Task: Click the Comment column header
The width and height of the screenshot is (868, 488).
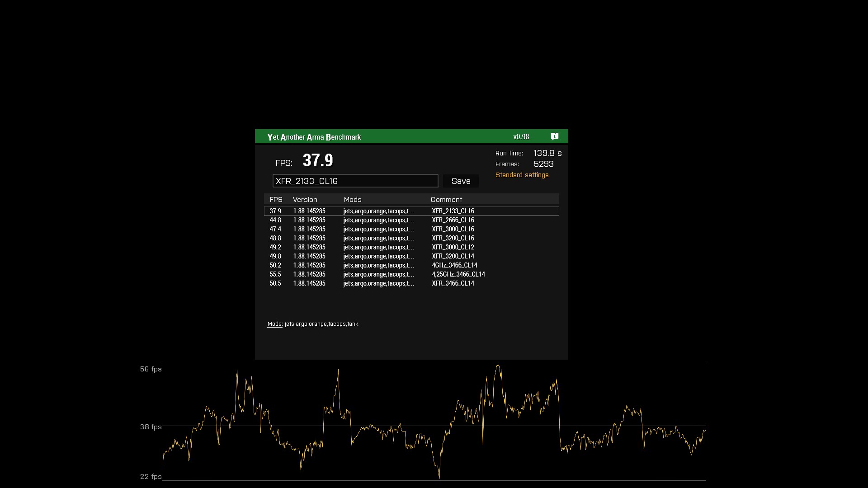Action: coord(446,200)
